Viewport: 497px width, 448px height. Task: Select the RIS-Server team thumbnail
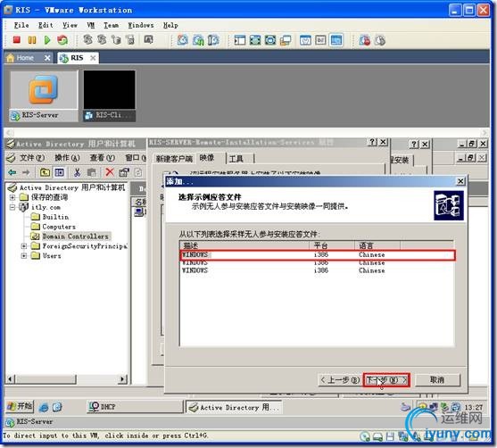pyautogui.click(x=44, y=95)
